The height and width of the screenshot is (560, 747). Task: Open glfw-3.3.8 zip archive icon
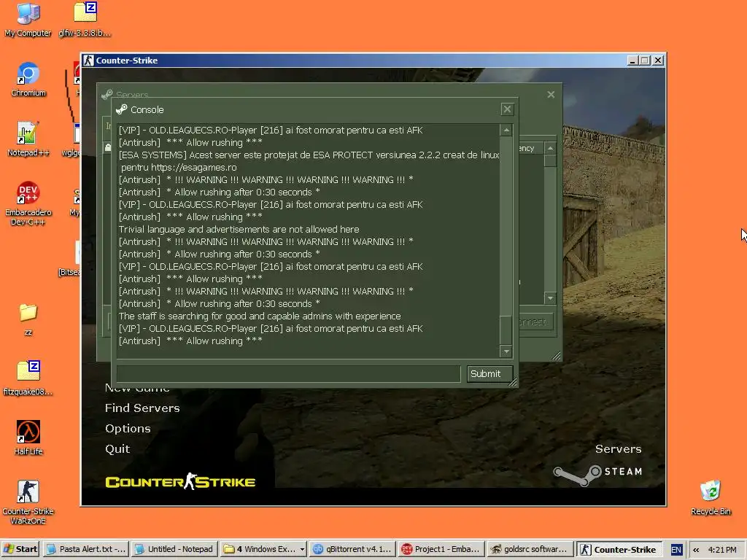[85, 20]
